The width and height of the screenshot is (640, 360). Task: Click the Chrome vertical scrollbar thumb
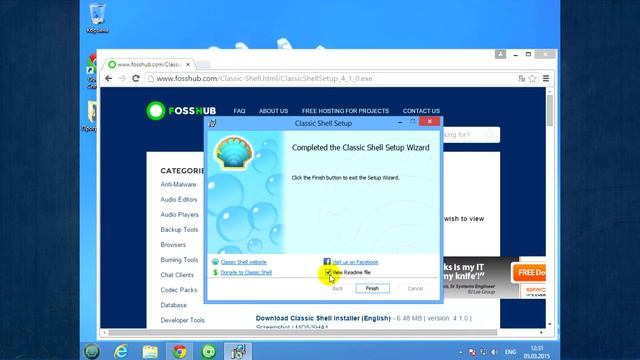pos(550,110)
